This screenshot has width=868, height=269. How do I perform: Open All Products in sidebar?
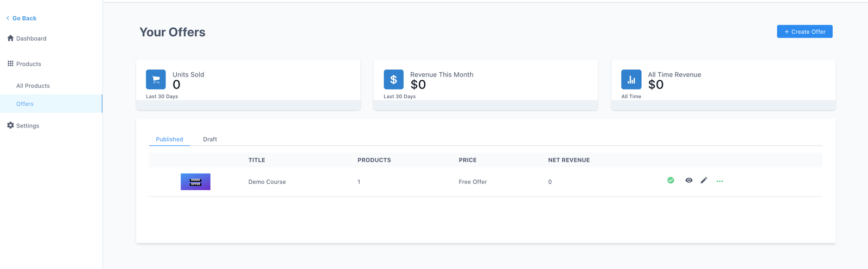coord(33,86)
